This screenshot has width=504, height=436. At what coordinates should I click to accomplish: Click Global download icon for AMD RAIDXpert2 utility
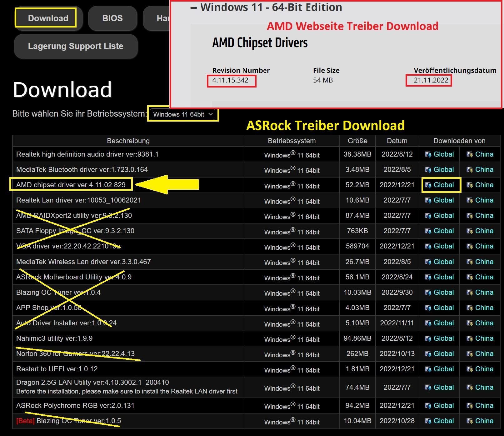[x=428, y=216]
